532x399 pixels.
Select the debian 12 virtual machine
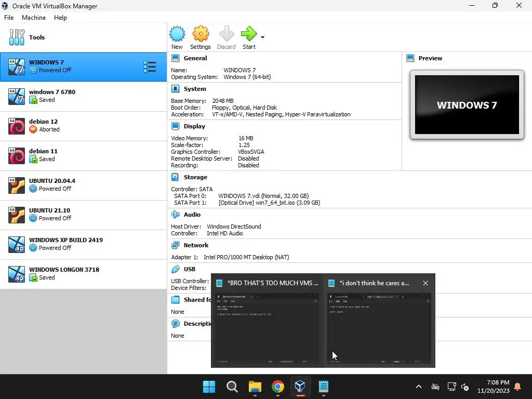click(84, 126)
